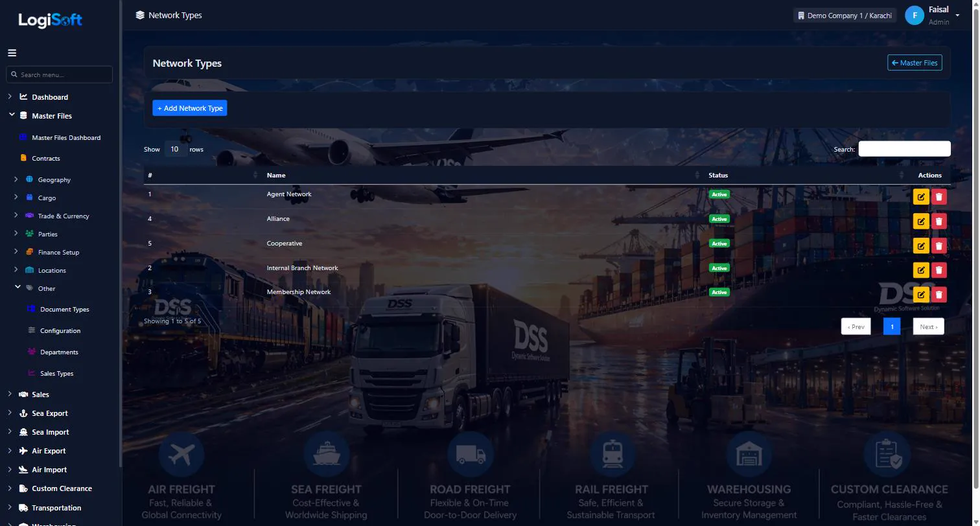Edit the Internal Branch Network row
This screenshot has width=980, height=526.
[x=920, y=270]
